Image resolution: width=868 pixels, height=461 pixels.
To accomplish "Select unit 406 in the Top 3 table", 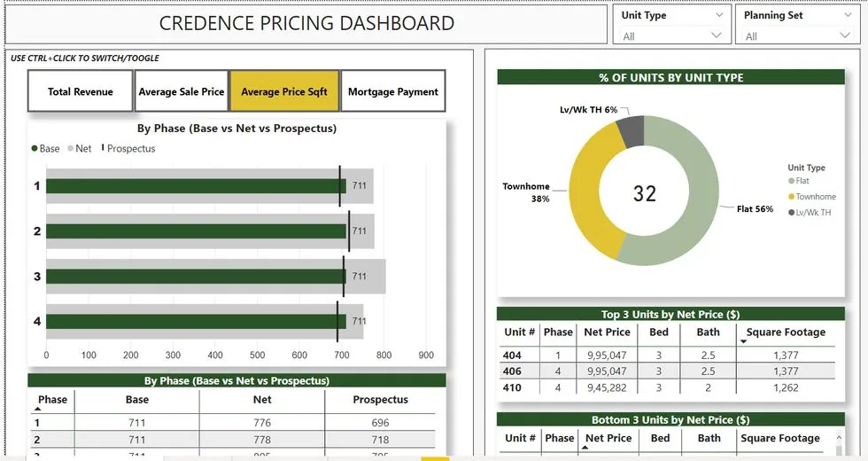I will pyautogui.click(x=512, y=371).
